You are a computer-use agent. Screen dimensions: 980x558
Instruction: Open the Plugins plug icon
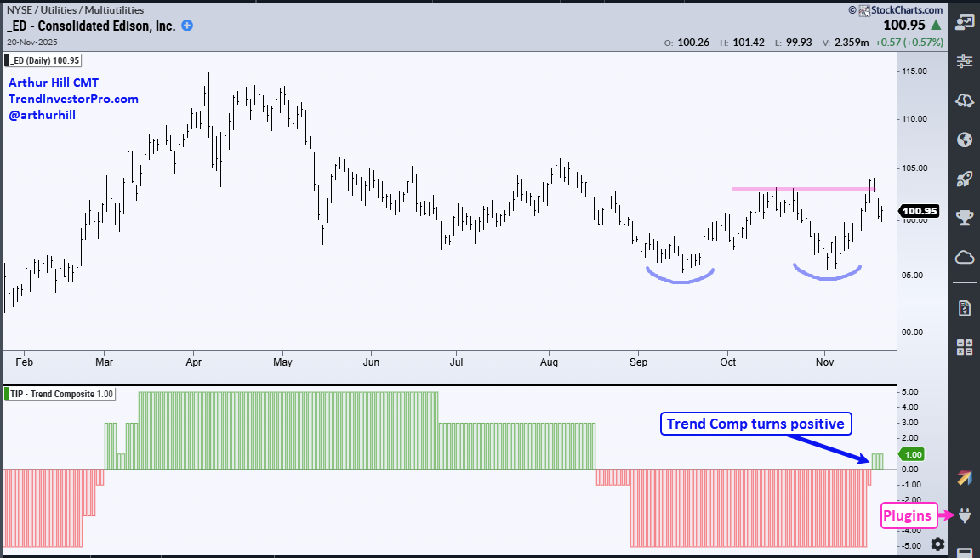(x=966, y=515)
